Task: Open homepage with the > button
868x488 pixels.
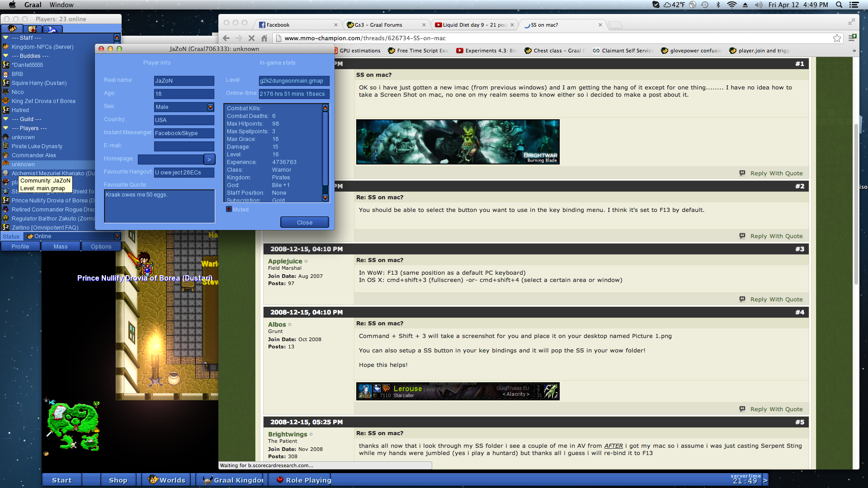Action: [209, 159]
